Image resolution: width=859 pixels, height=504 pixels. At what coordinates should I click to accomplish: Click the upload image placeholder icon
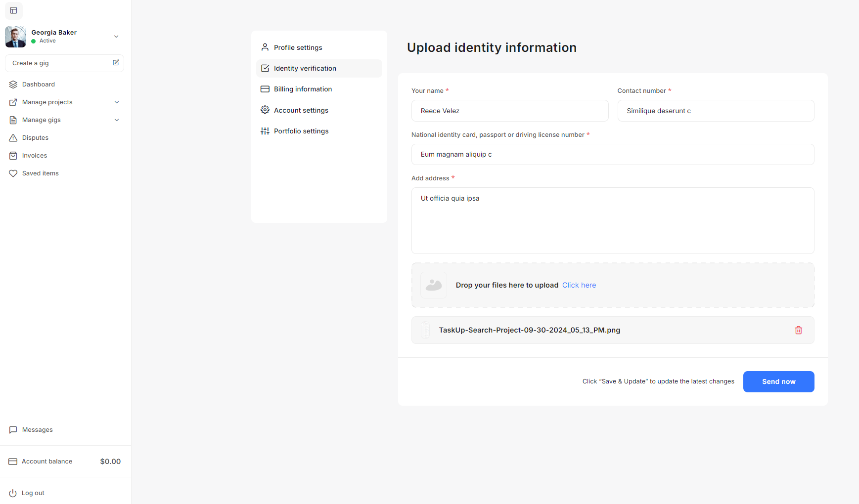coord(433,285)
